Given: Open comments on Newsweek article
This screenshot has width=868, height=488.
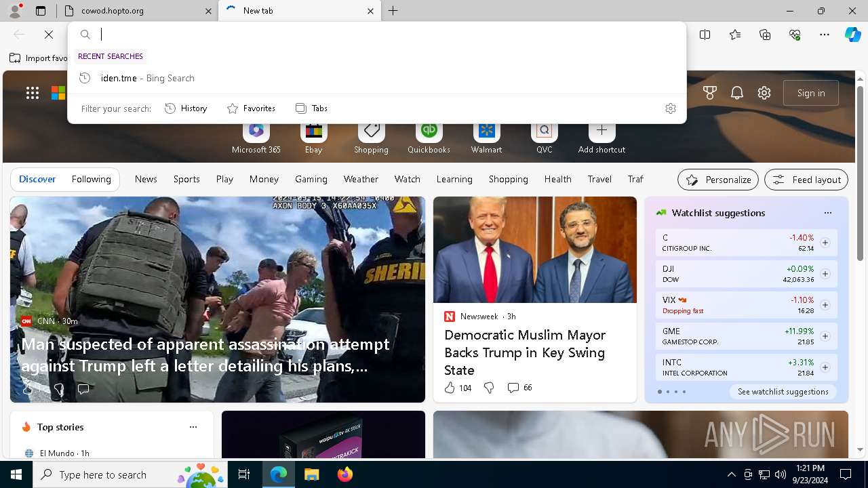Looking at the screenshot, I should point(519,388).
